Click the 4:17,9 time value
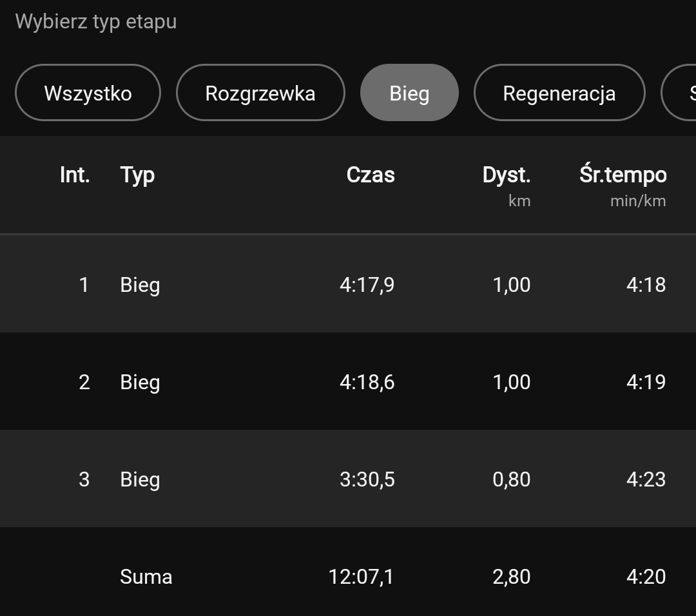The width and height of the screenshot is (696, 616). click(367, 285)
